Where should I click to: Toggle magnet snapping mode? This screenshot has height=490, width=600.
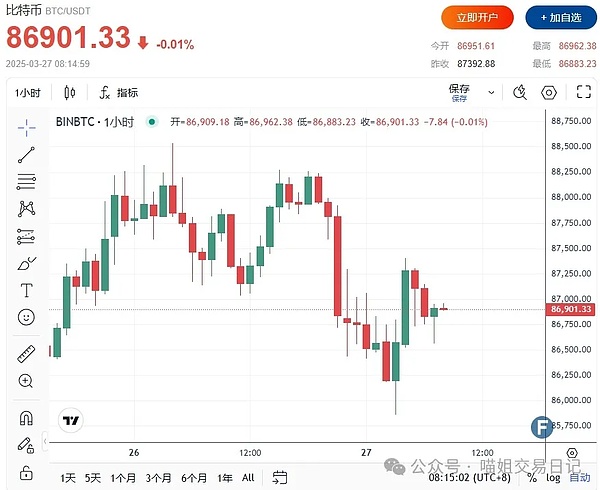pos(26,418)
